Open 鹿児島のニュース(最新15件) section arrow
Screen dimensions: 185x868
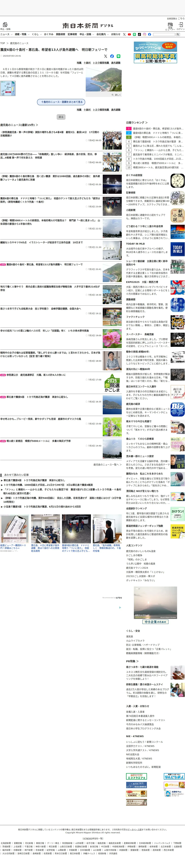pyautogui.click(x=37, y=125)
